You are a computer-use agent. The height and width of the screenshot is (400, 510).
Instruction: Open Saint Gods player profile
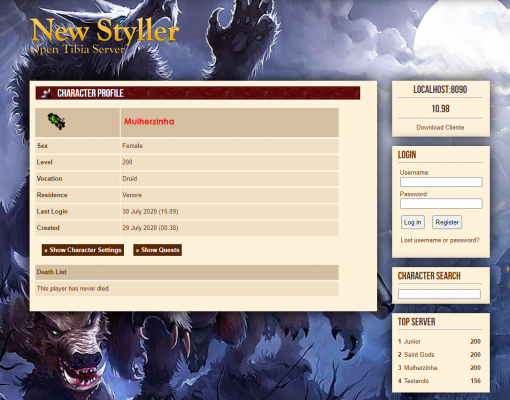coord(419,354)
